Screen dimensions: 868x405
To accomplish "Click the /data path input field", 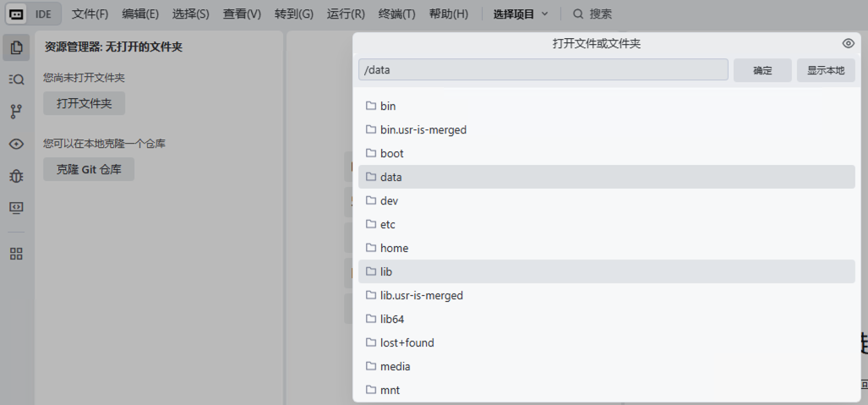I will 543,70.
